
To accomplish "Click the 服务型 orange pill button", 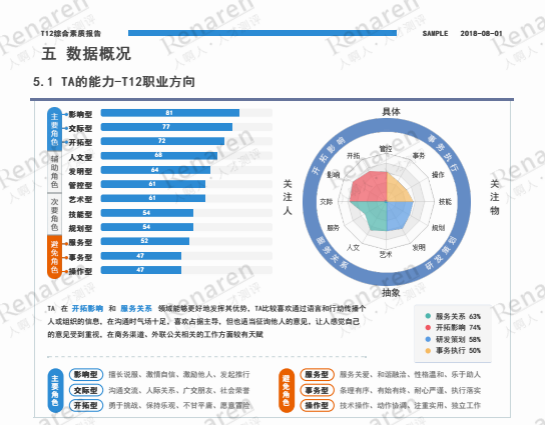I will (317, 375).
